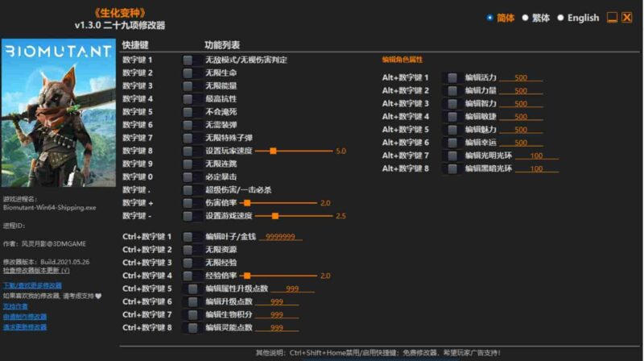Focus the 编辑黑暗光环 value field

(x=536, y=168)
